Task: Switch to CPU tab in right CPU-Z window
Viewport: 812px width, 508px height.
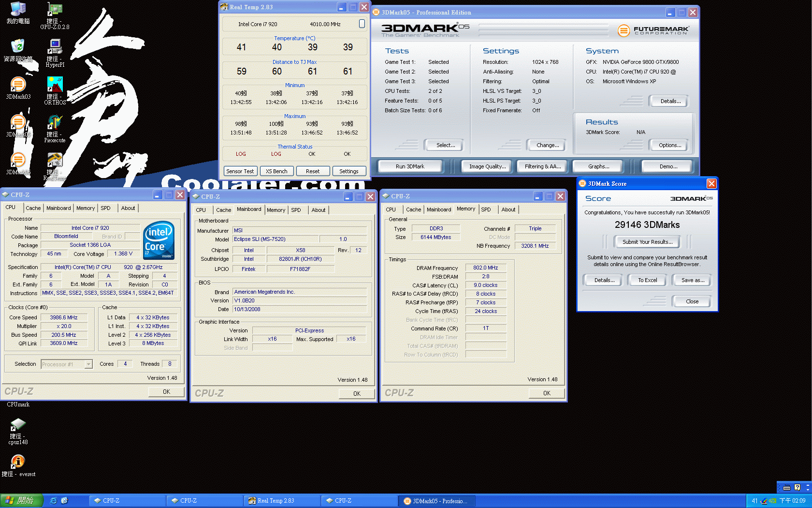Action: pyautogui.click(x=391, y=209)
